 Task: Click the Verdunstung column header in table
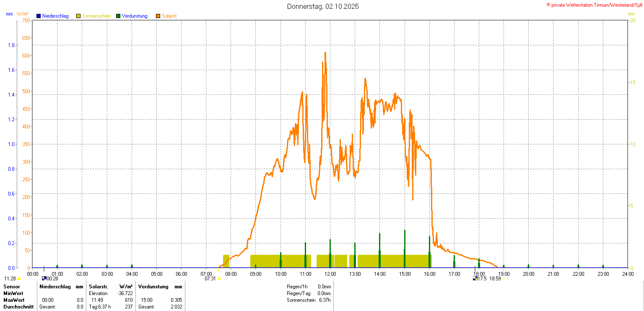(x=153, y=287)
